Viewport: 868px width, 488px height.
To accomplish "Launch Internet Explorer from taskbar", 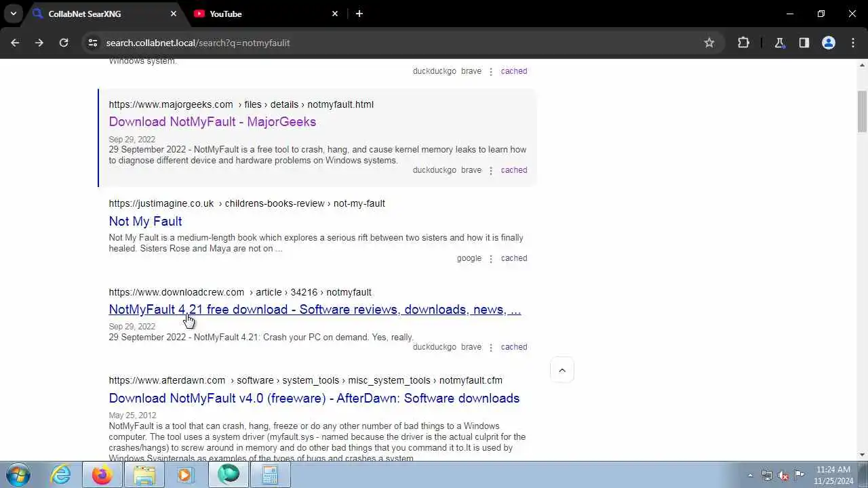I will pos(61,475).
